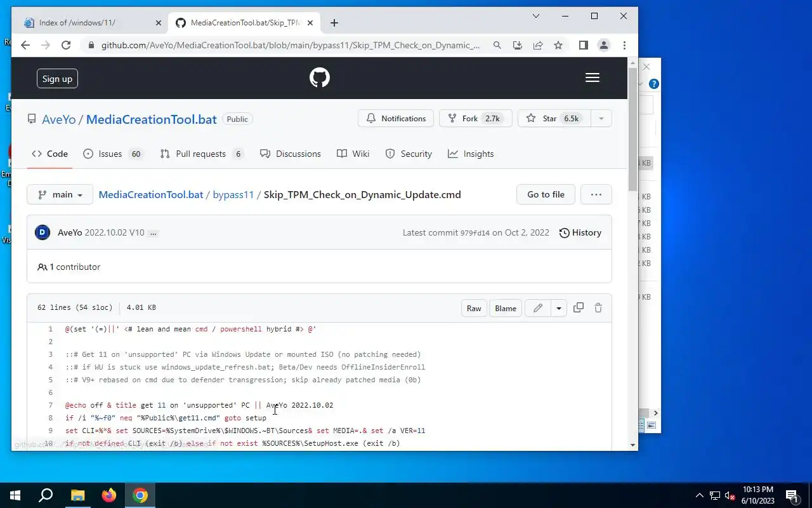Expand the commit message ellipsis
Image resolution: width=812 pixels, height=508 pixels.
153,233
